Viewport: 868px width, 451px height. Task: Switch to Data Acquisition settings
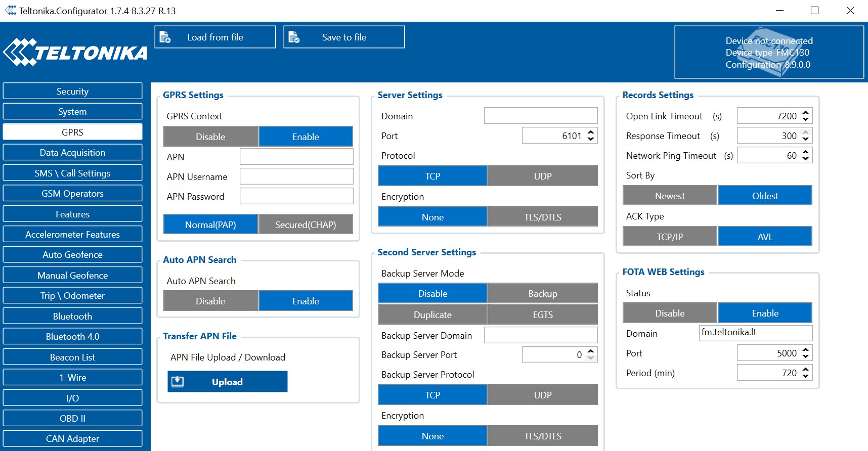(72, 152)
